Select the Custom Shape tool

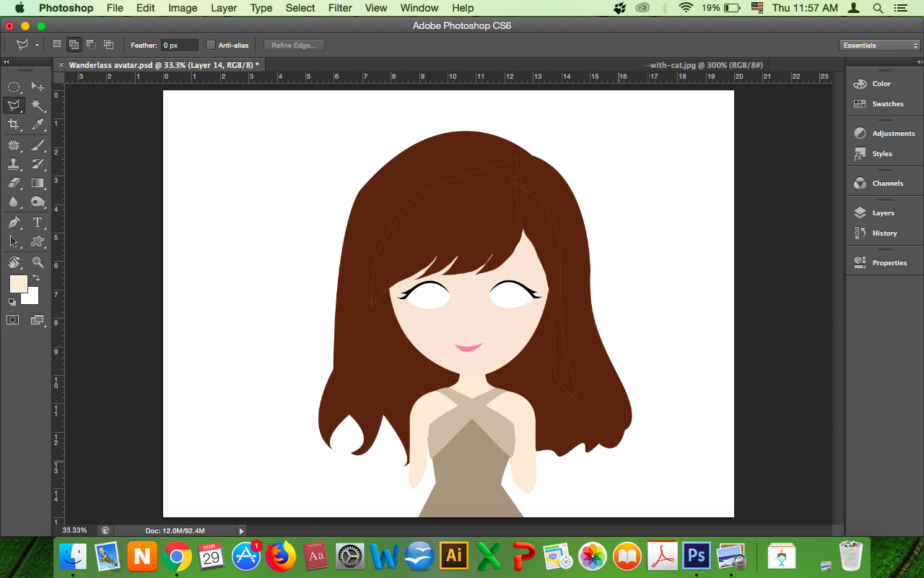point(38,241)
